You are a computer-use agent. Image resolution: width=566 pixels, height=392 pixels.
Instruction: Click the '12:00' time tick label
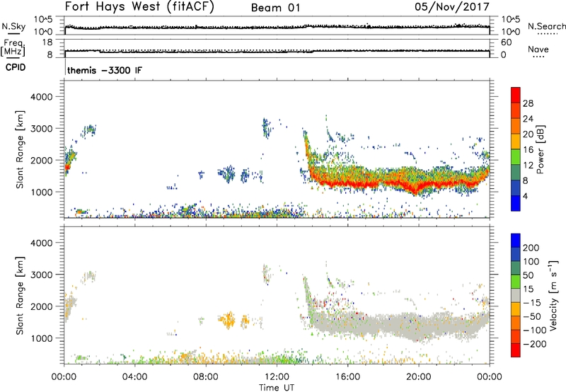(x=277, y=377)
